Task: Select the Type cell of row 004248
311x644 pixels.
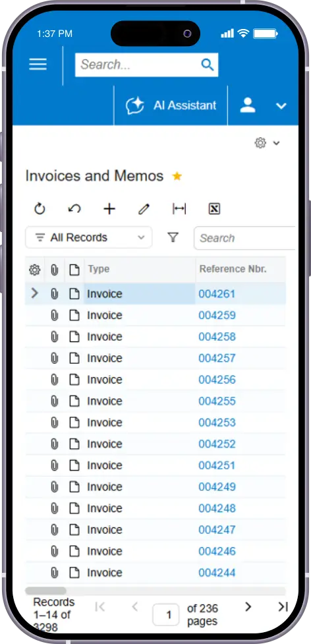Action: tap(140, 508)
